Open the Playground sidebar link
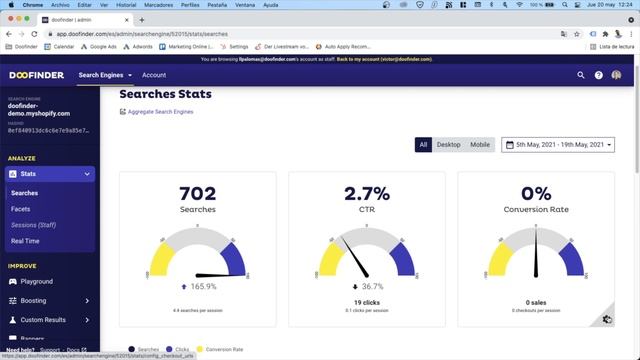The width and height of the screenshot is (640, 360). pyautogui.click(x=37, y=282)
